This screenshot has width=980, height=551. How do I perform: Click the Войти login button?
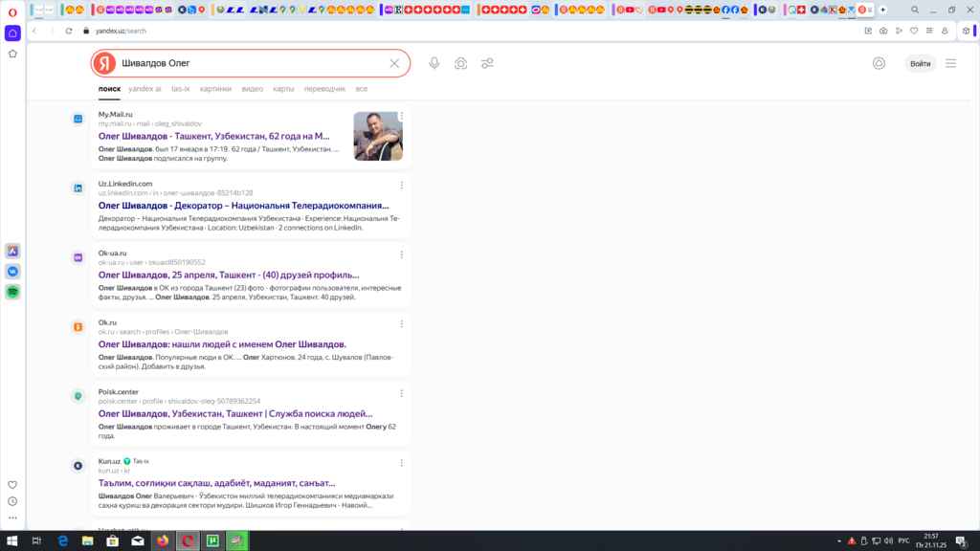(x=920, y=64)
